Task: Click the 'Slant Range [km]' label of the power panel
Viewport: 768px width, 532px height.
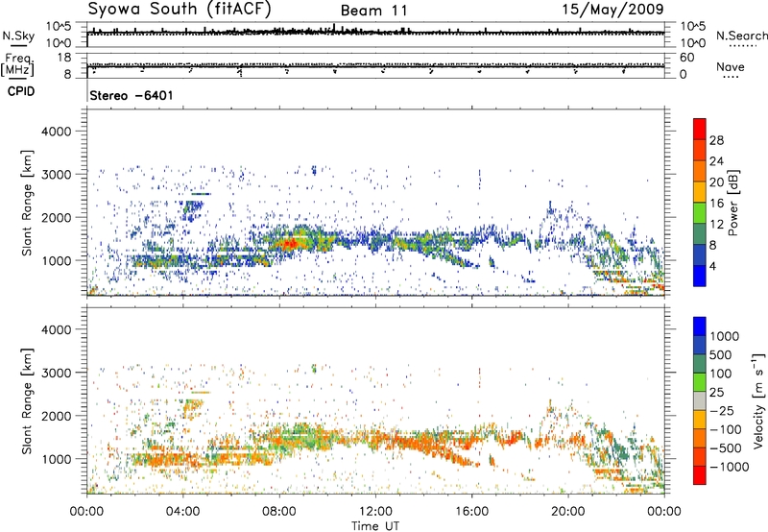Action: coord(27,203)
